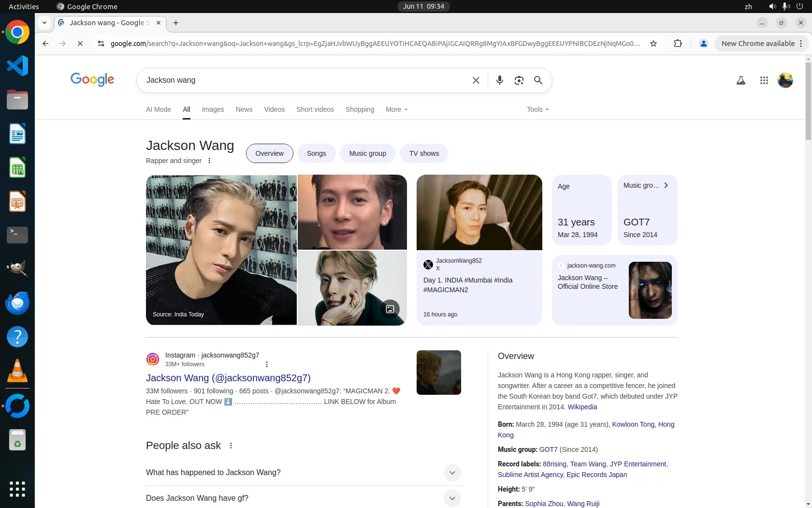Open the Jackson Wang Instagram result link
This screenshot has height=508, width=812.
tap(228, 378)
